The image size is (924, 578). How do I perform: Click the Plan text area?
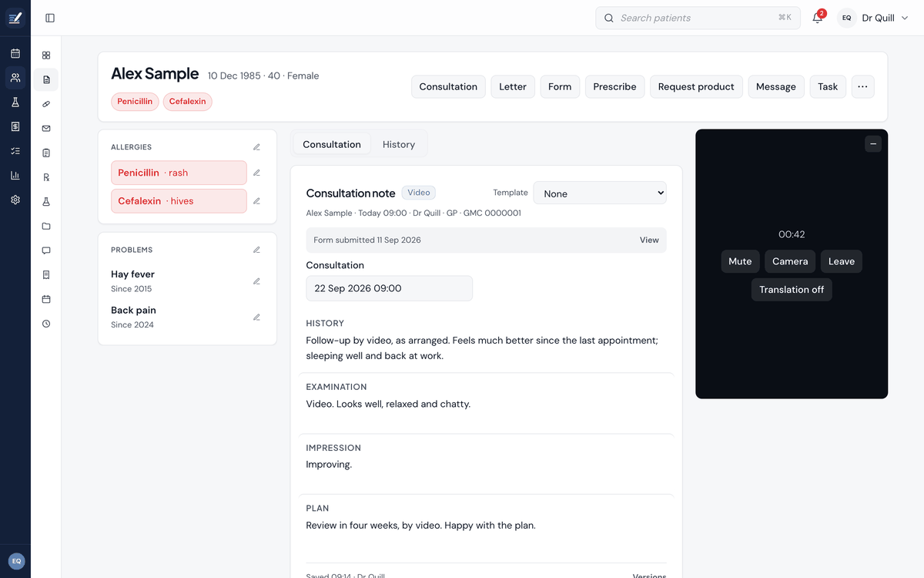click(486, 526)
